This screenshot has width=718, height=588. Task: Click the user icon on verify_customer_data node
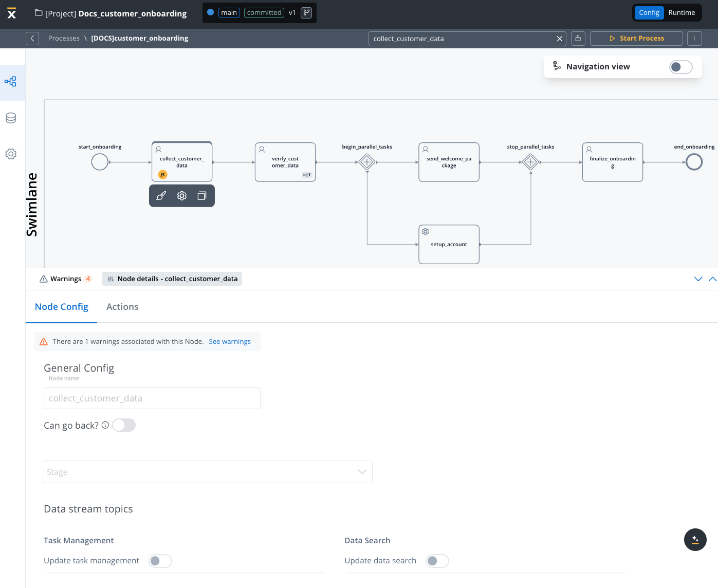point(262,150)
